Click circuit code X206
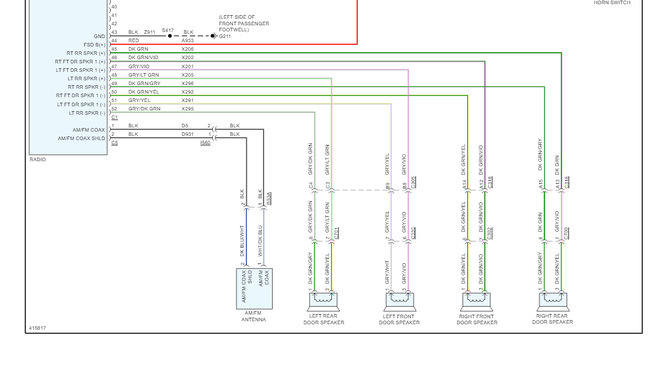The width and height of the screenshot is (650, 372). click(188, 49)
